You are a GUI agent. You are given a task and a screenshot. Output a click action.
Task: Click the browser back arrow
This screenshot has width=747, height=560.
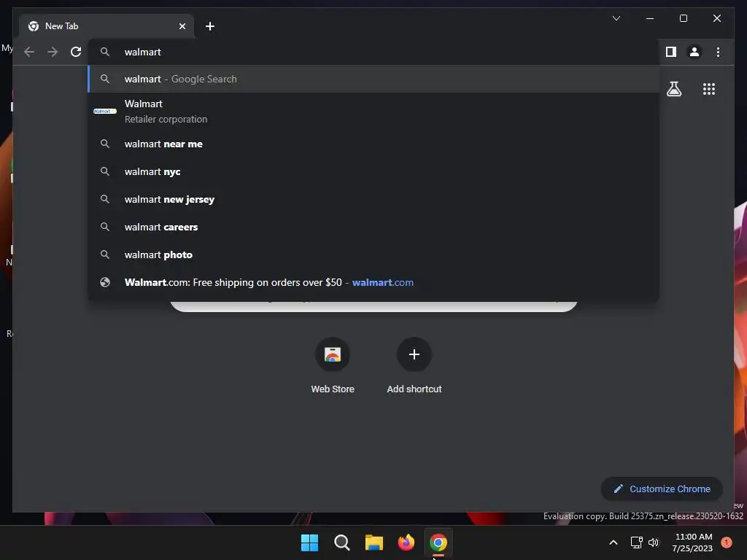[x=29, y=52]
